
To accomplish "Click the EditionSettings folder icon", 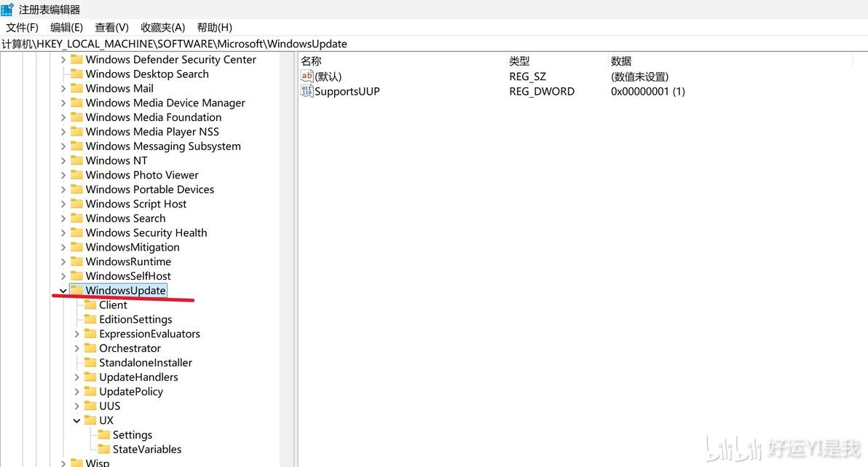I will pos(90,319).
